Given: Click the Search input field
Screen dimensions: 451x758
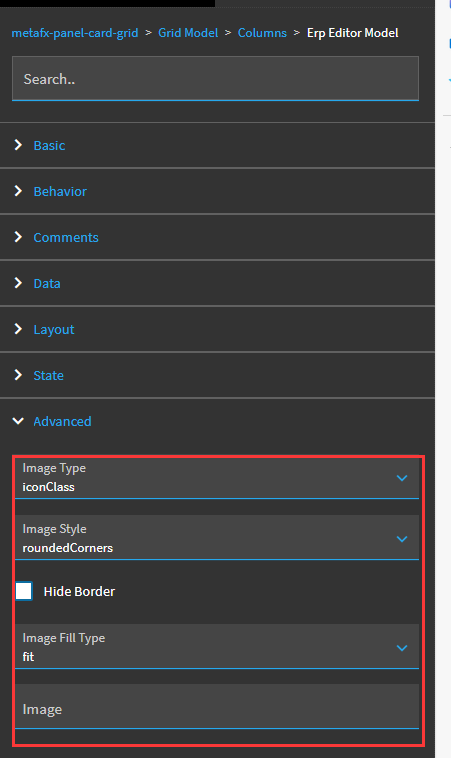Looking at the screenshot, I should (x=215, y=79).
